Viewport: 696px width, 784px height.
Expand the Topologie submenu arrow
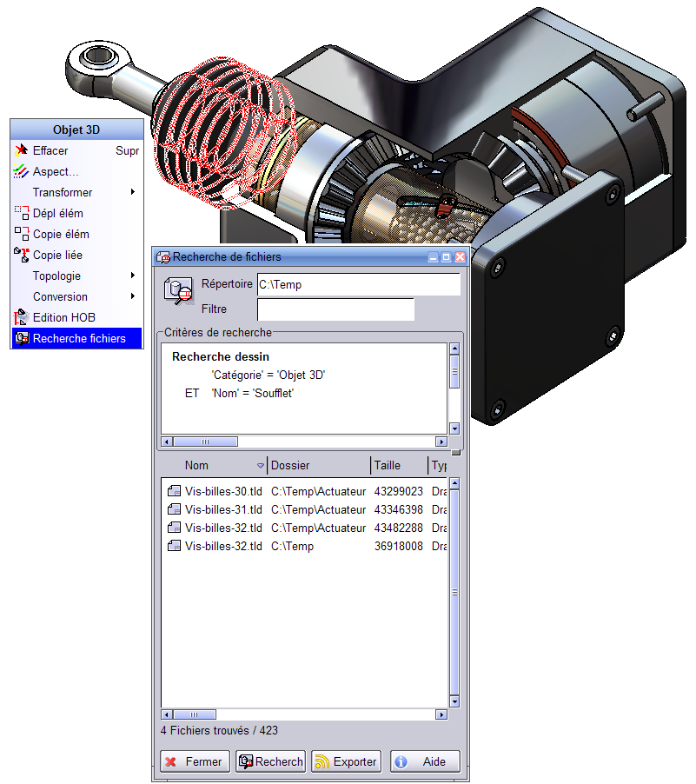pyautogui.click(x=132, y=275)
